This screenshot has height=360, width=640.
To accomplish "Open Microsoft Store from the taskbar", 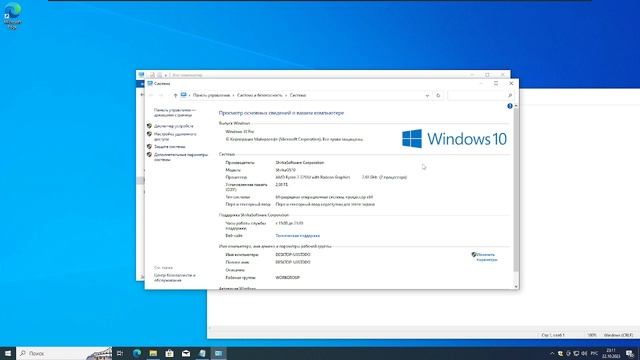I will (x=169, y=353).
